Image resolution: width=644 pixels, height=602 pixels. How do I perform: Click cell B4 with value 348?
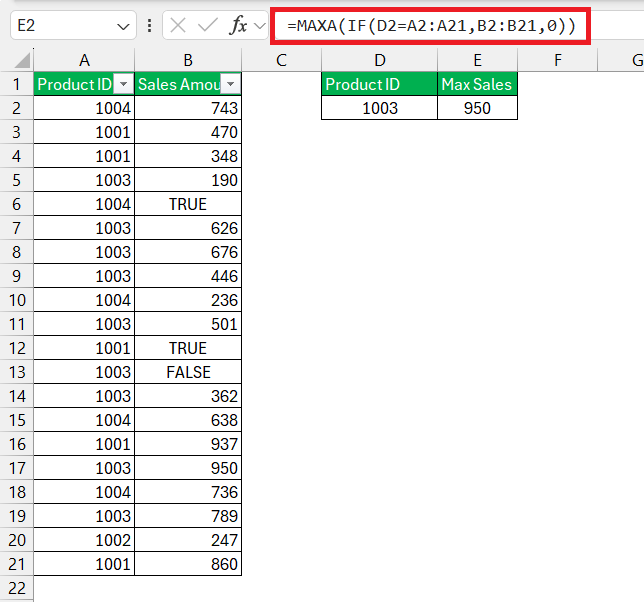click(188, 156)
